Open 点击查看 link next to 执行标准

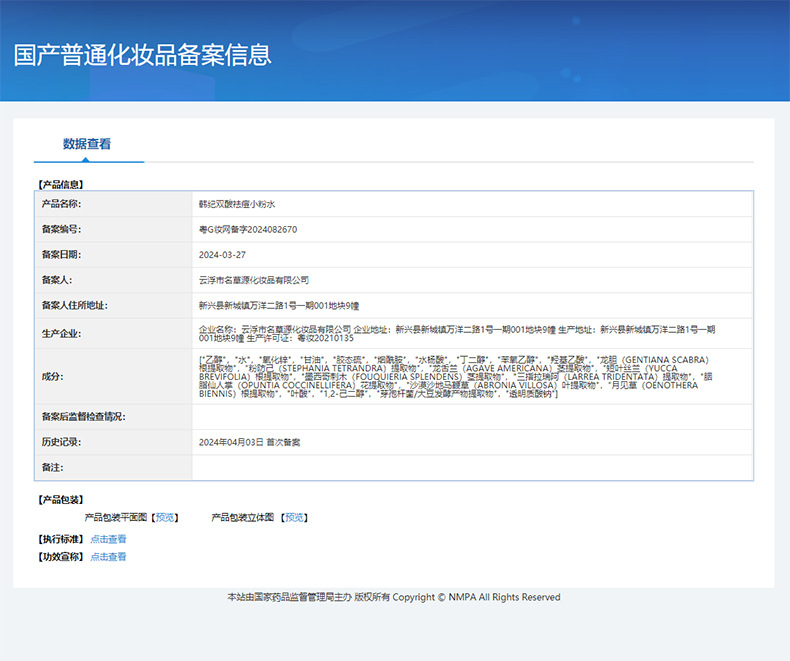pyautogui.click(x=108, y=539)
